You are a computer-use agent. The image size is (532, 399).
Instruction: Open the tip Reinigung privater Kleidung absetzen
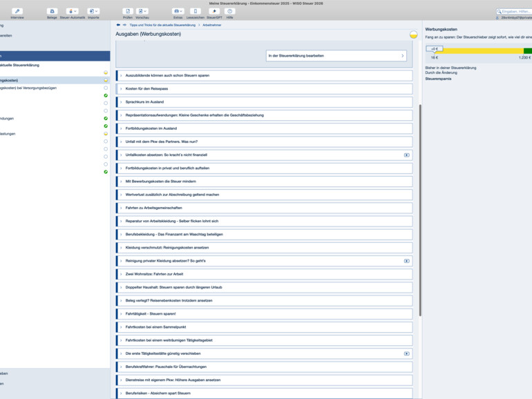point(265,261)
